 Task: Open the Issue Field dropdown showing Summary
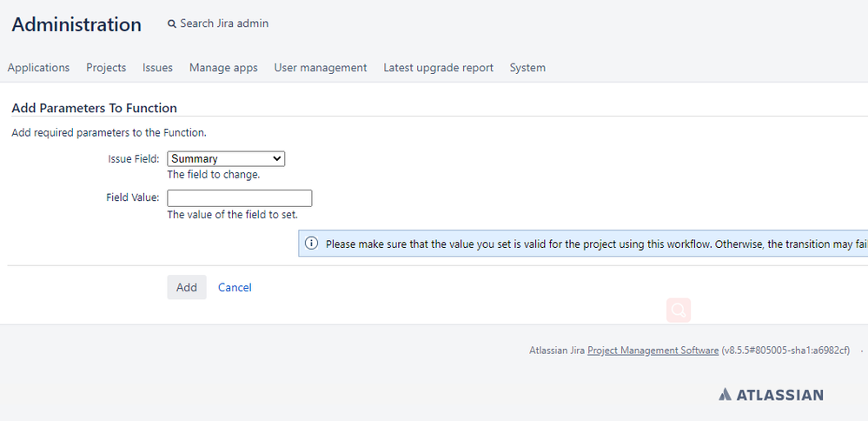click(x=226, y=158)
